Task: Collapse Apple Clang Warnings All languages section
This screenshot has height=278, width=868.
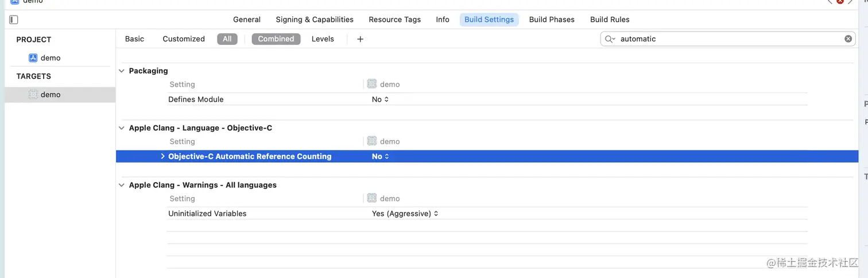Action: pyautogui.click(x=121, y=185)
